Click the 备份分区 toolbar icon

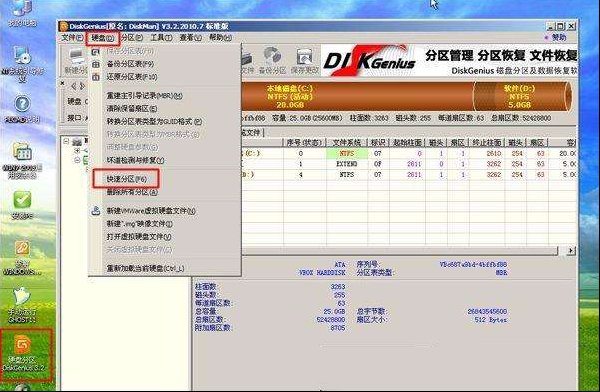(x=272, y=61)
